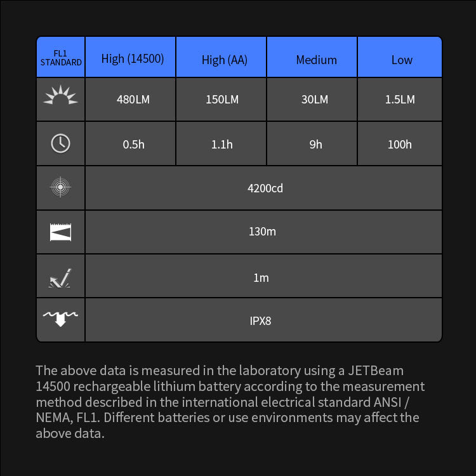The width and height of the screenshot is (476, 476).
Task: Click the beam intensity target icon
Action: click(x=61, y=188)
